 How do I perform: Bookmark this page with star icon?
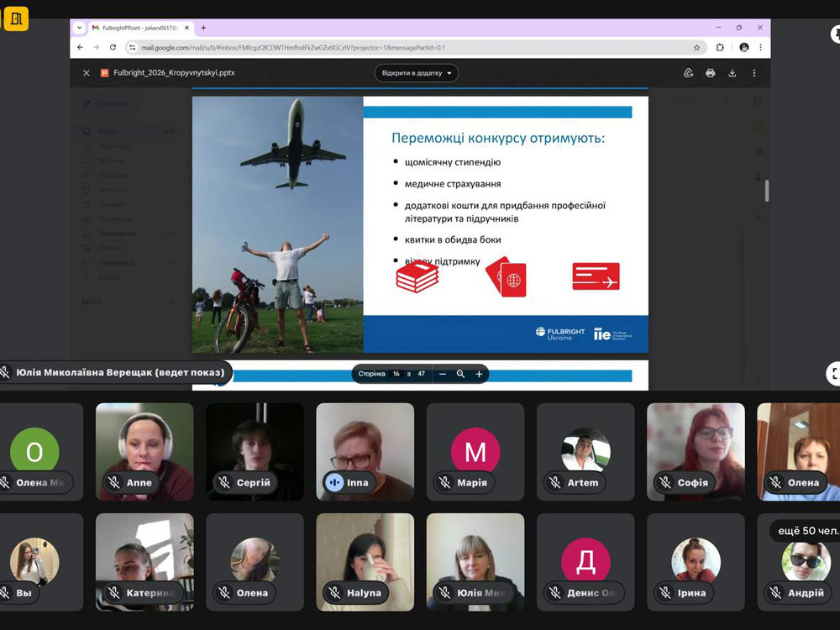click(x=696, y=48)
